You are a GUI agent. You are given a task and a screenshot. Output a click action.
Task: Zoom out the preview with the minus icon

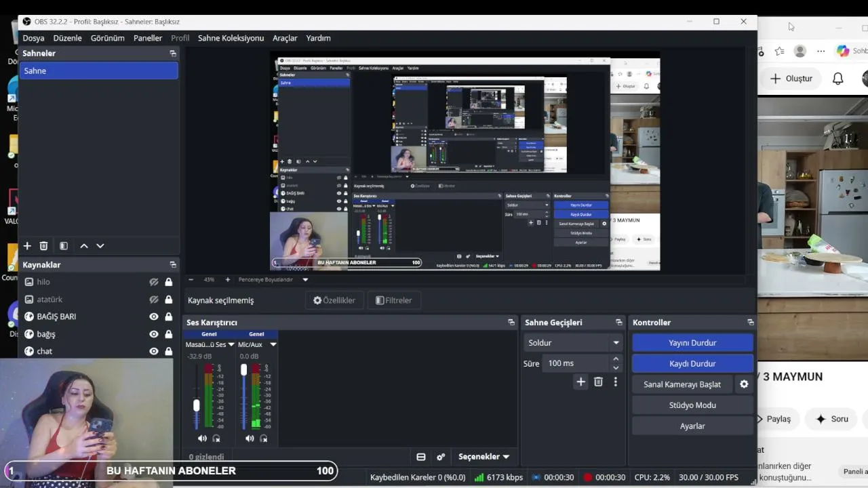(x=191, y=279)
